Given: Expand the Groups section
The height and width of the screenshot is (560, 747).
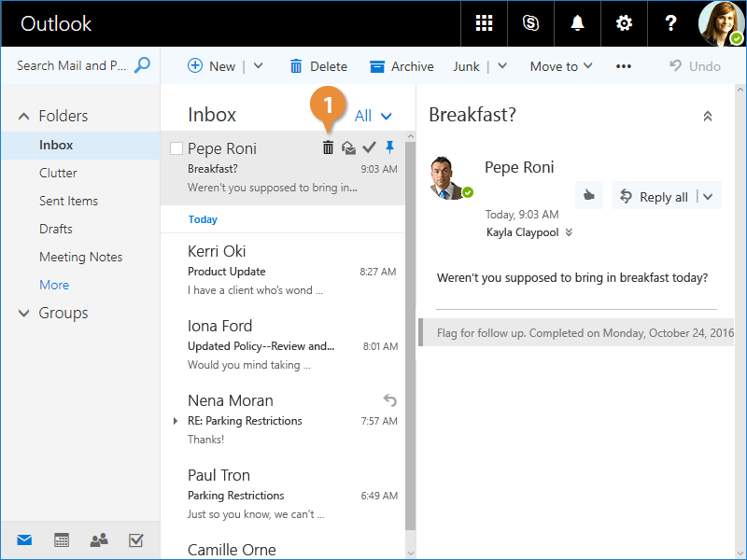Looking at the screenshot, I should 24,314.
